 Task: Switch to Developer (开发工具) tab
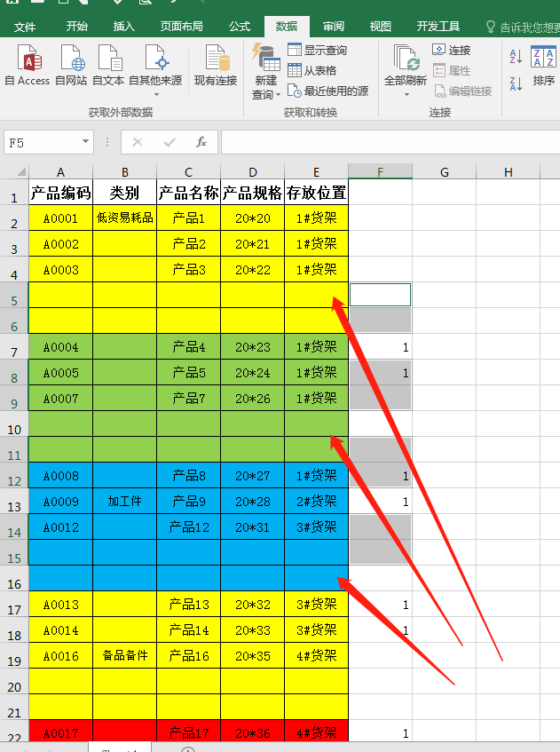(x=438, y=27)
